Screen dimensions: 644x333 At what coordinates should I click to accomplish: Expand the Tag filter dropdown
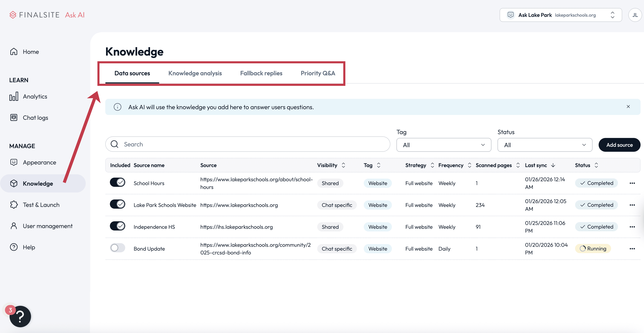pyautogui.click(x=444, y=145)
